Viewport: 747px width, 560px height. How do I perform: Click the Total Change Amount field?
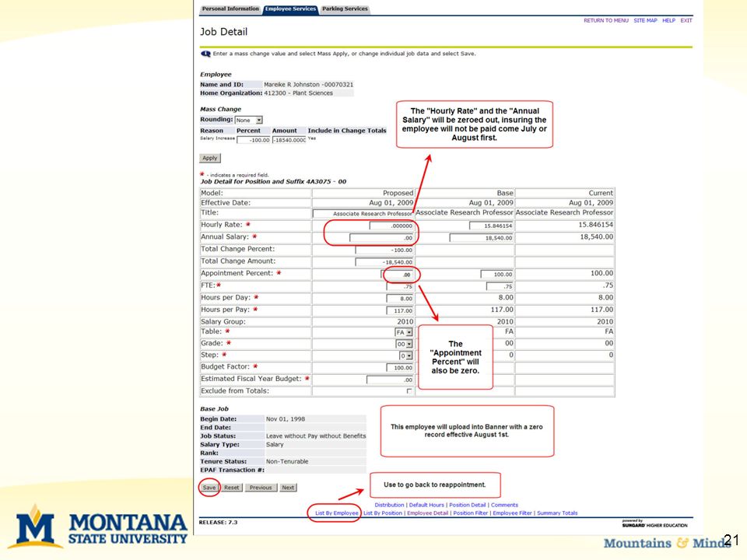(x=384, y=262)
